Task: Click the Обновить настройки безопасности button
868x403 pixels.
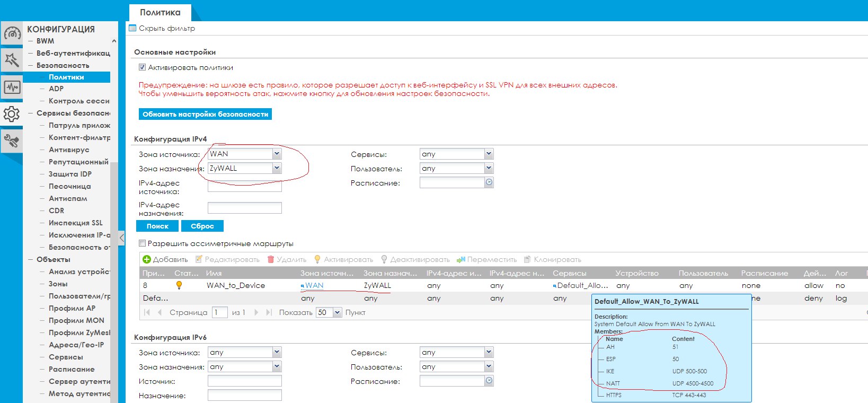Action: pos(205,114)
